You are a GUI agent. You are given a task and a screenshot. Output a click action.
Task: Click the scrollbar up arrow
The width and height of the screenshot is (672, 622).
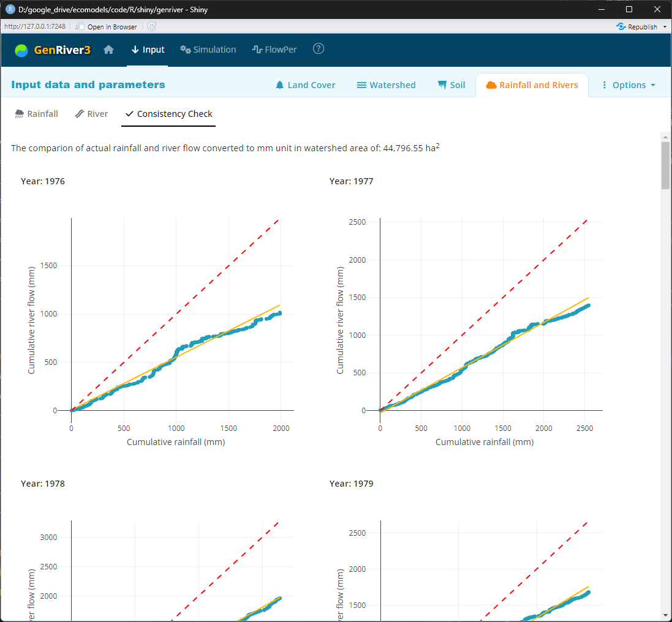tap(665, 137)
